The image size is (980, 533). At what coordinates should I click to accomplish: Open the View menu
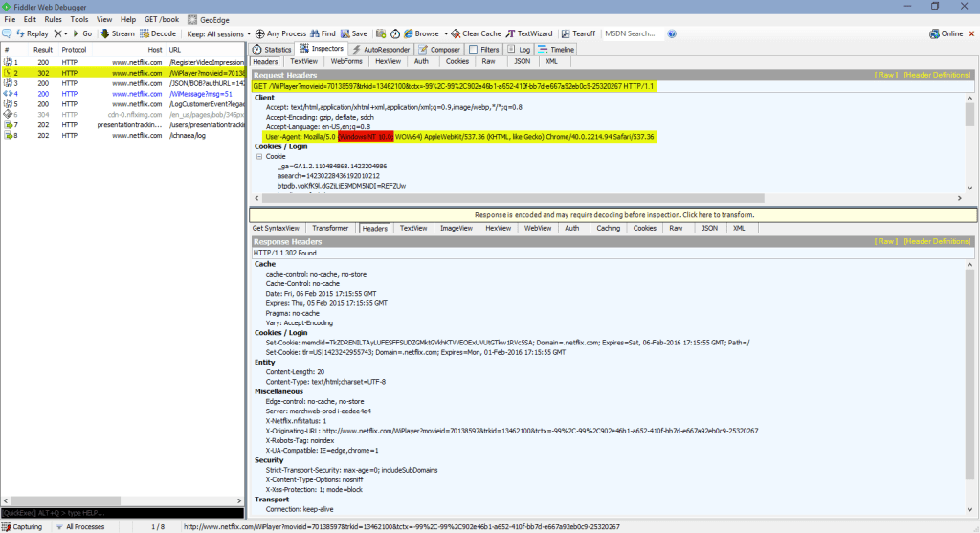click(104, 20)
